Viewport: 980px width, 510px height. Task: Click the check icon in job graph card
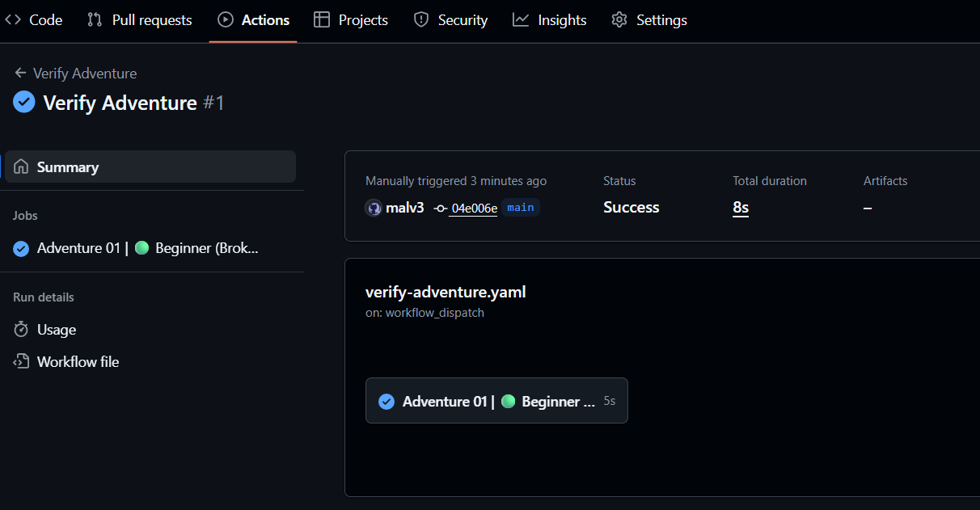(x=387, y=402)
